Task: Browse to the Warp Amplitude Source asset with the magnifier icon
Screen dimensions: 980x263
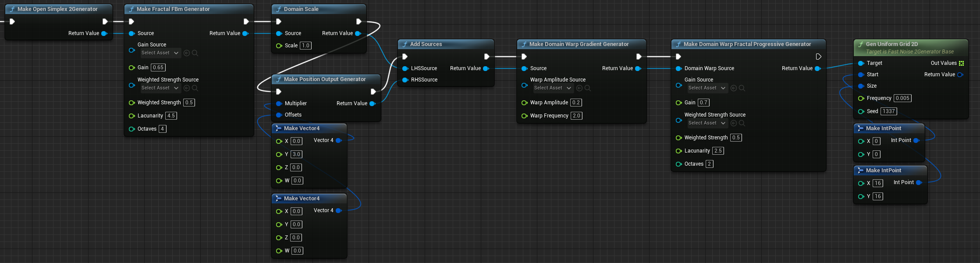Action: (588, 88)
